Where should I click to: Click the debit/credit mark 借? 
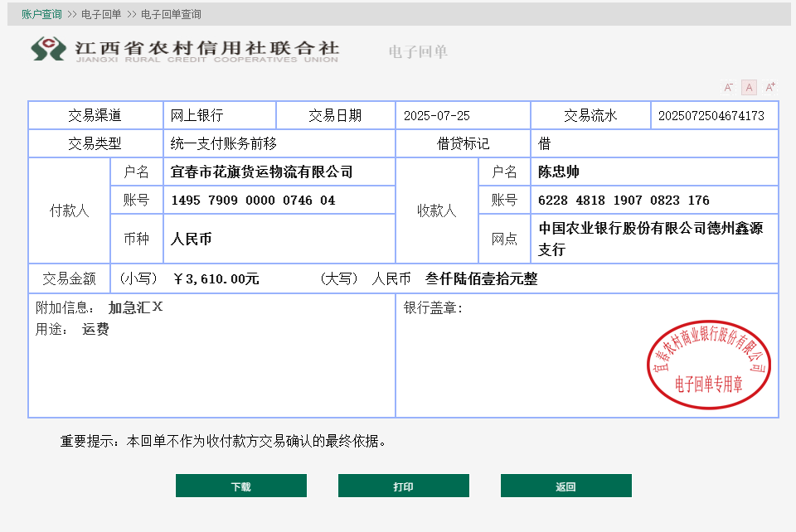tap(544, 144)
